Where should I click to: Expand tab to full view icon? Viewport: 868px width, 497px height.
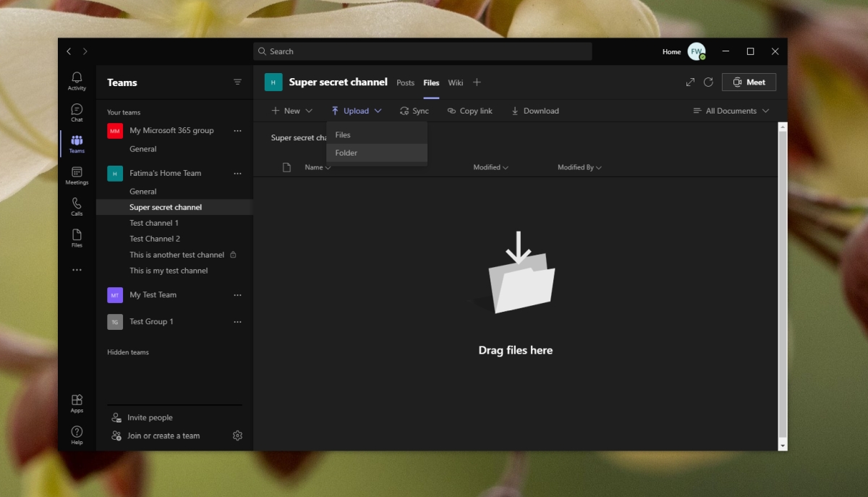690,82
